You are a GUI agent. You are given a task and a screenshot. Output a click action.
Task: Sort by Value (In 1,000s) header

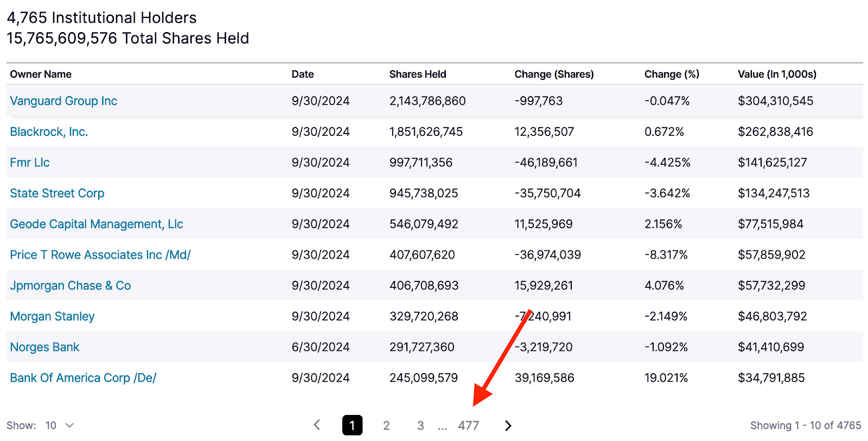[777, 74]
